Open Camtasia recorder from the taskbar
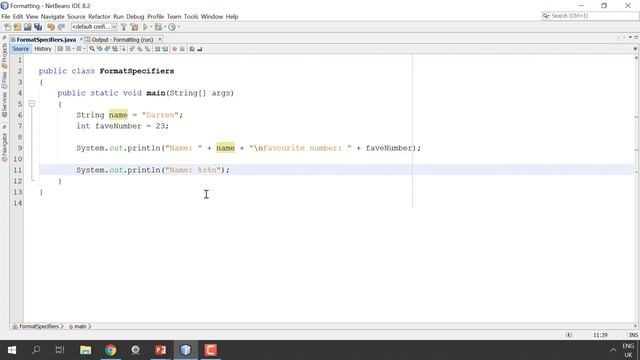640x360 pixels. (211, 350)
